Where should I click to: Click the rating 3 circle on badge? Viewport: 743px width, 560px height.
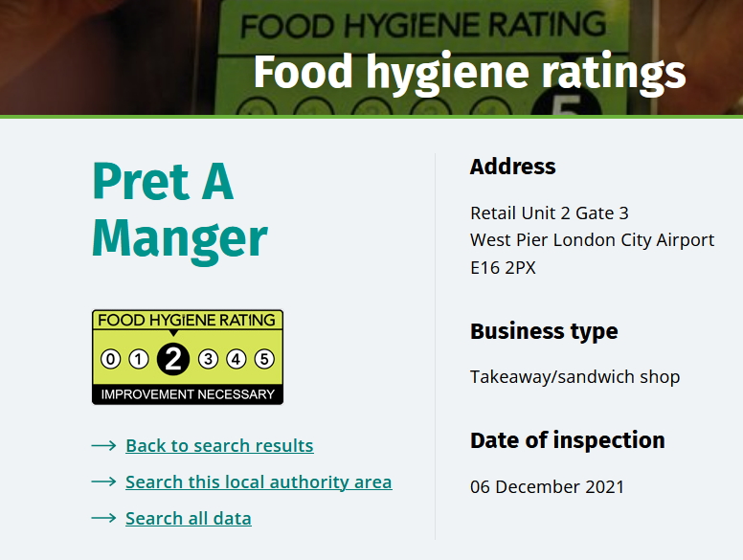point(208,360)
